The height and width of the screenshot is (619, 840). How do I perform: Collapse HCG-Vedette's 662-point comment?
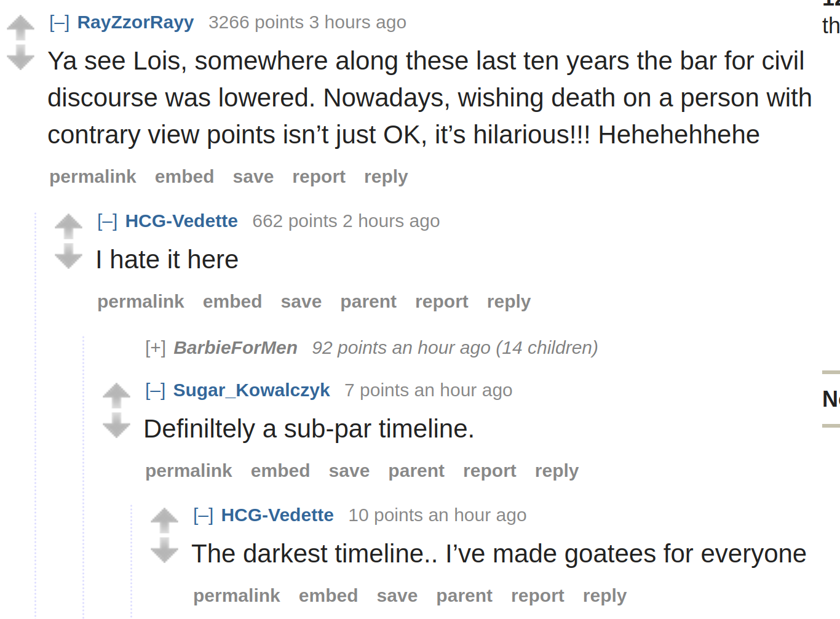[x=108, y=221]
